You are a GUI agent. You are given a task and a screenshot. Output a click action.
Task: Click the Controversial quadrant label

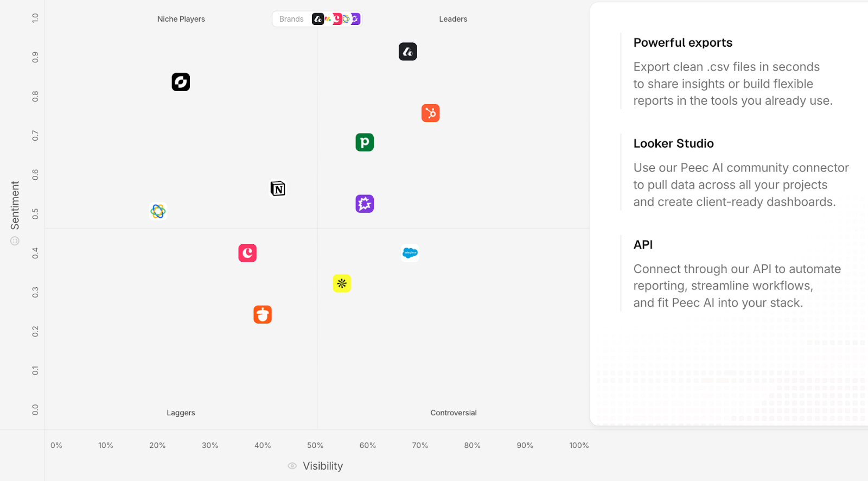point(454,413)
